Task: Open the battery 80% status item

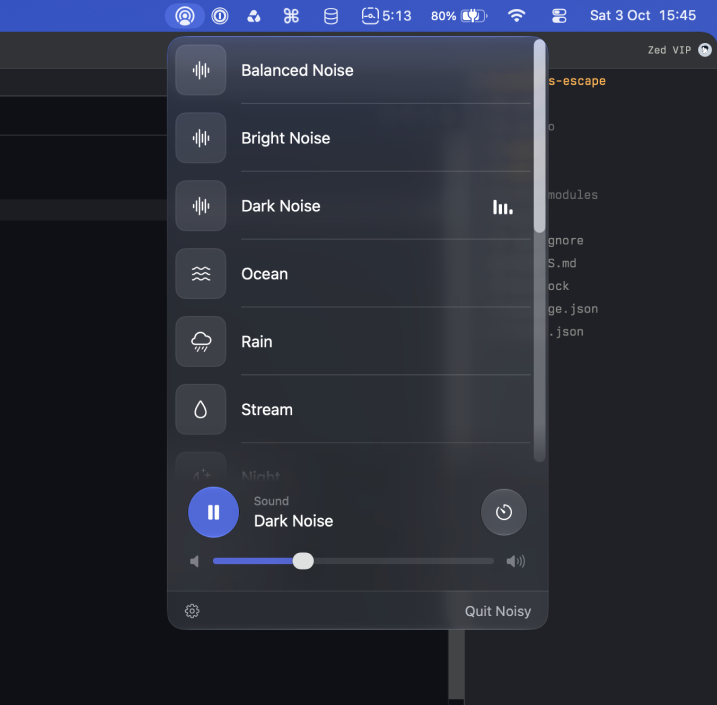Action: point(459,16)
